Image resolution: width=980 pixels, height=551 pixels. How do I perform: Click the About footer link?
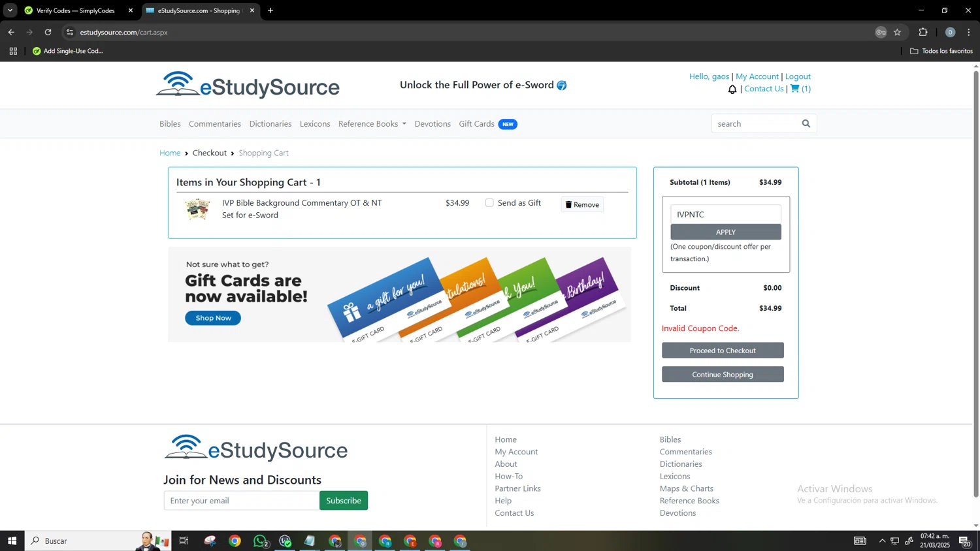[506, 464]
